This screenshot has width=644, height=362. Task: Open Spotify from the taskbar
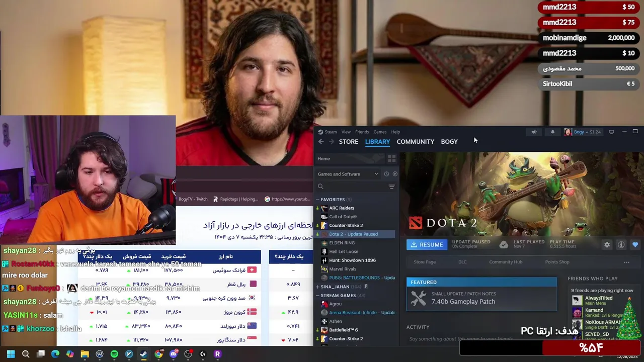[x=114, y=354]
